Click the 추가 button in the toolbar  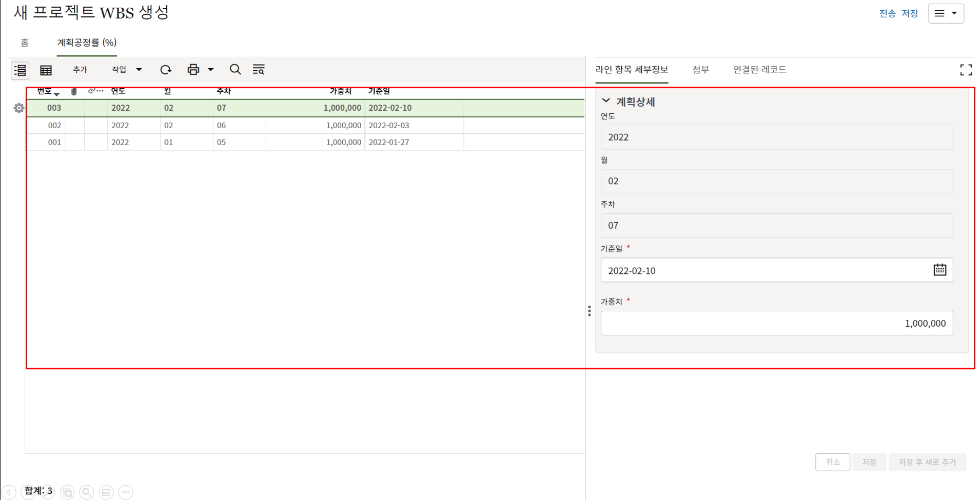pos(80,70)
